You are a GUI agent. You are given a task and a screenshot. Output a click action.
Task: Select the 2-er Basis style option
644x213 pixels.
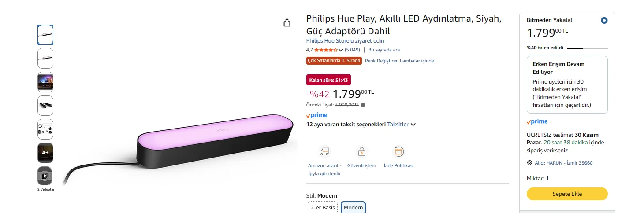pos(323,207)
